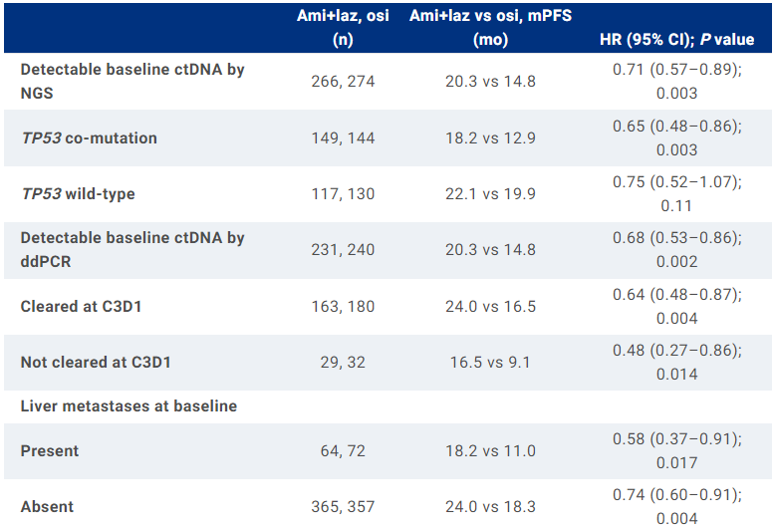This screenshot has height=532, width=776.
Task: Select "Detectable baseline ctDNA by NGS" row label
Action: [132, 82]
